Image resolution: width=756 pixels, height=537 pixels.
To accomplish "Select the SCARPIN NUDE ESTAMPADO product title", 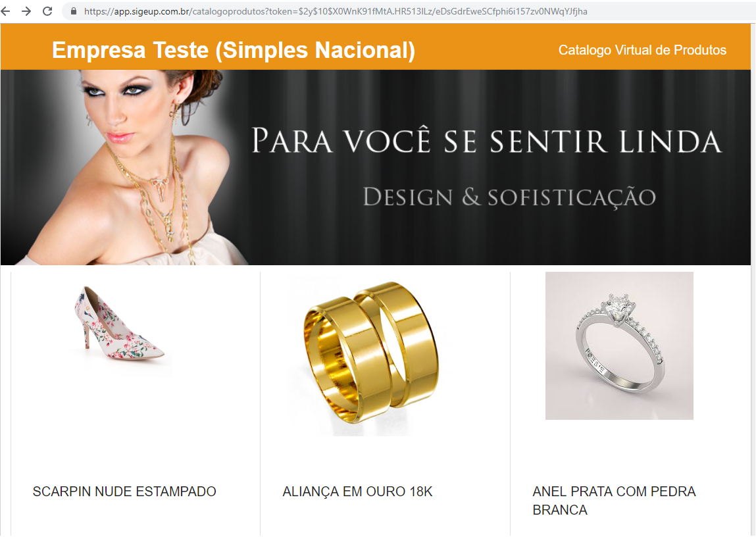I will tap(124, 491).
